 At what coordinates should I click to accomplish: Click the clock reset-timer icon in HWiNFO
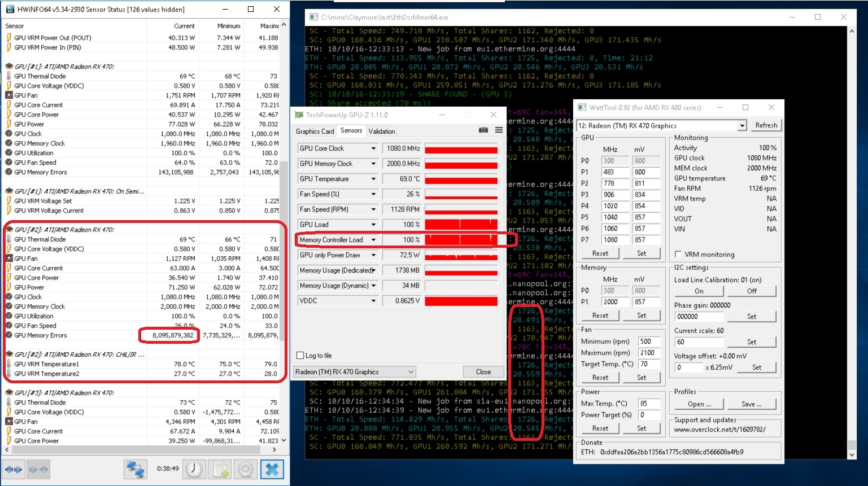pyautogui.click(x=194, y=469)
